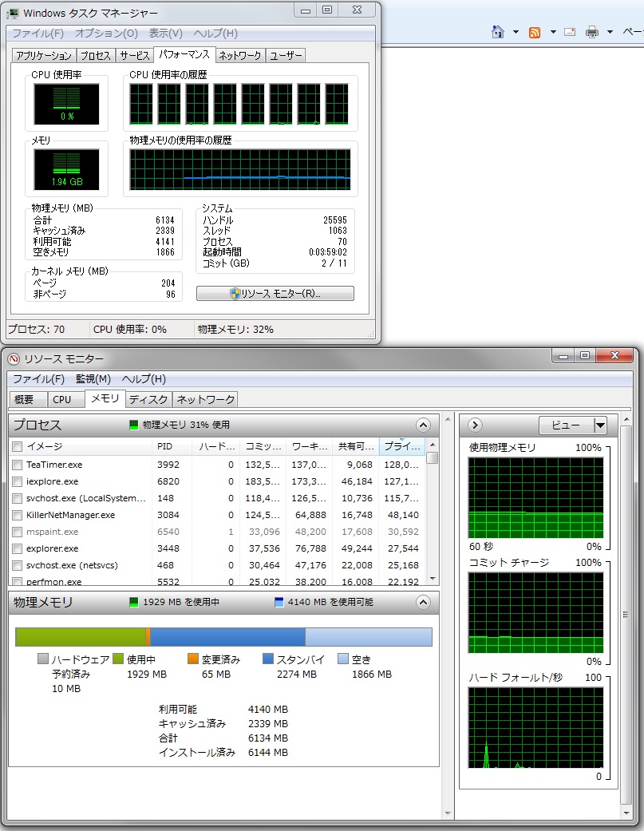Collapse graph pane with arrow button
This screenshot has height=831, width=644.
pos(475,425)
